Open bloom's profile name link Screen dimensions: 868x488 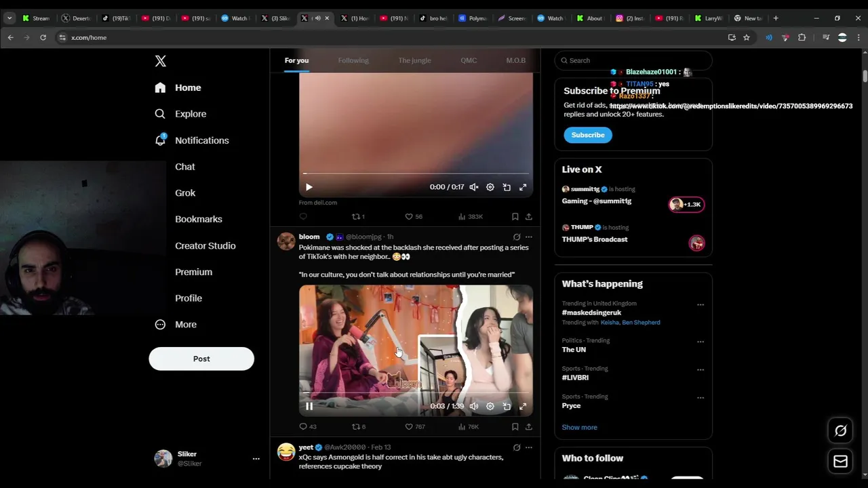tap(309, 237)
